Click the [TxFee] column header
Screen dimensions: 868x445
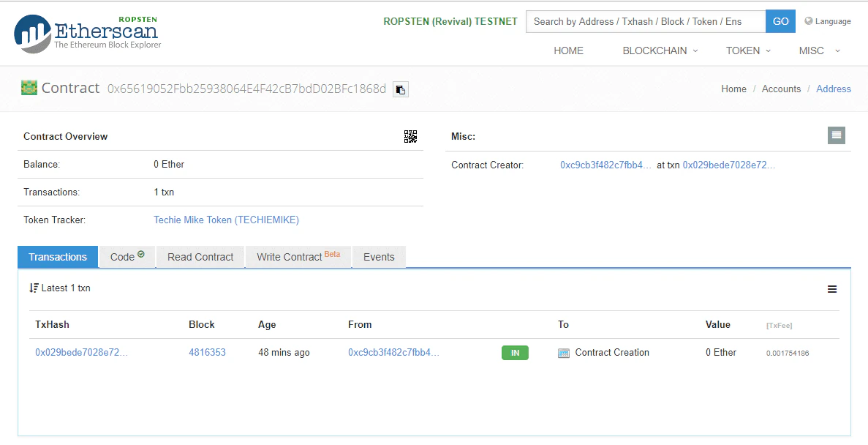pos(779,325)
